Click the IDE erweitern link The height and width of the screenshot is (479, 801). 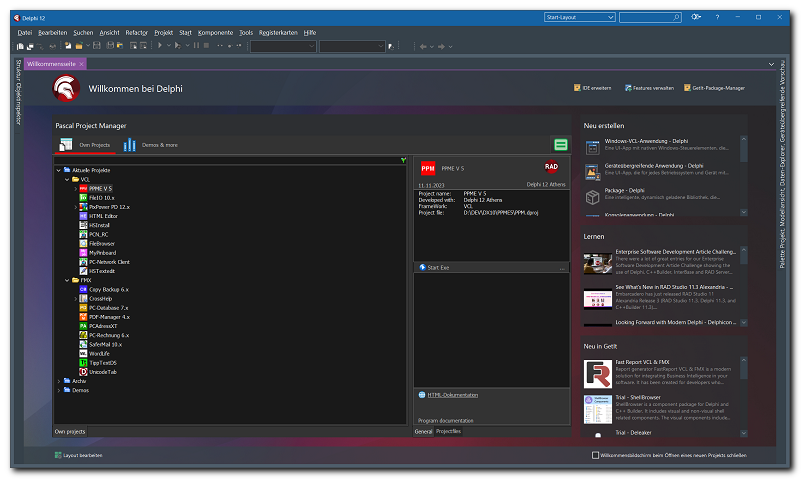click(x=593, y=88)
